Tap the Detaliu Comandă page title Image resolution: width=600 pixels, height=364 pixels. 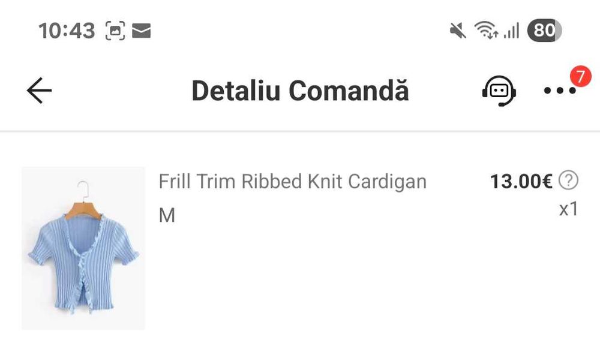coord(300,91)
